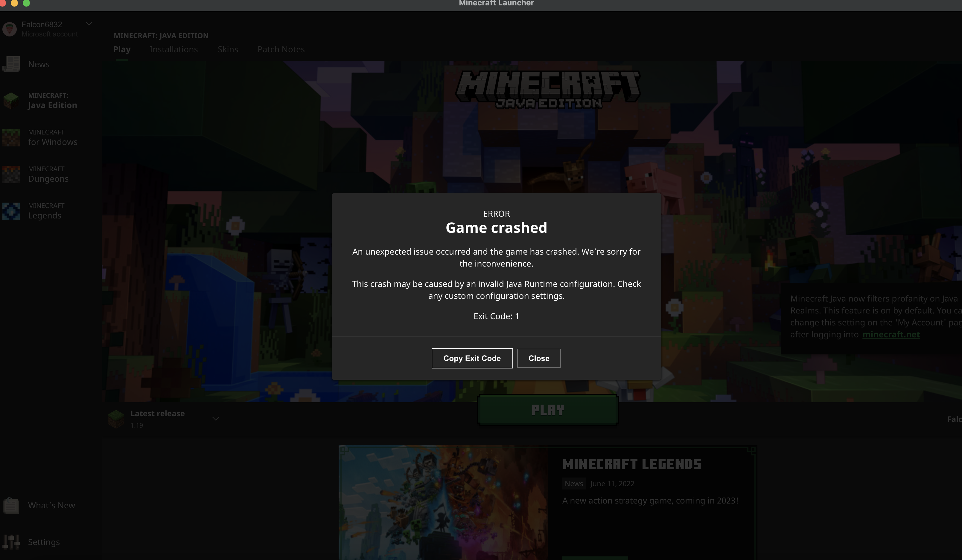
Task: Open the What's New clipboard icon
Action: point(11,505)
